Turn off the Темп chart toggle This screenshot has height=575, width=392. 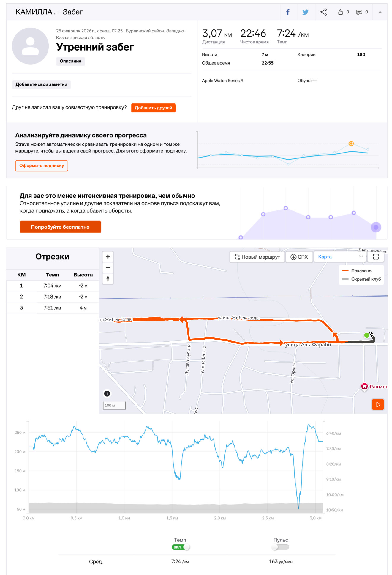[181, 547]
